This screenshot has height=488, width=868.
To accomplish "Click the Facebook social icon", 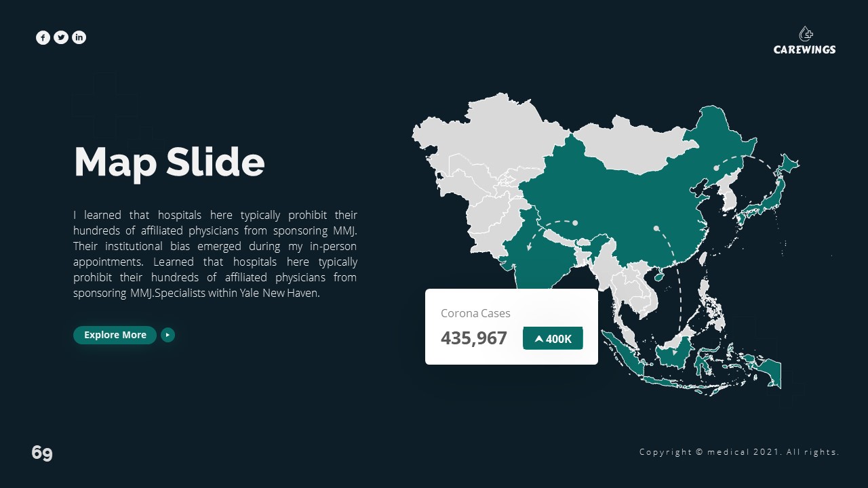I will click(43, 38).
